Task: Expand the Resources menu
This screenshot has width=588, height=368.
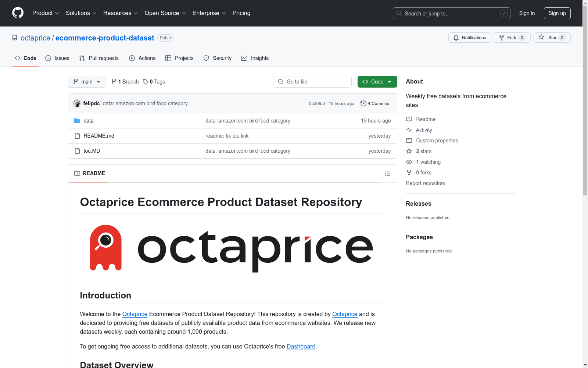Action: [121, 13]
